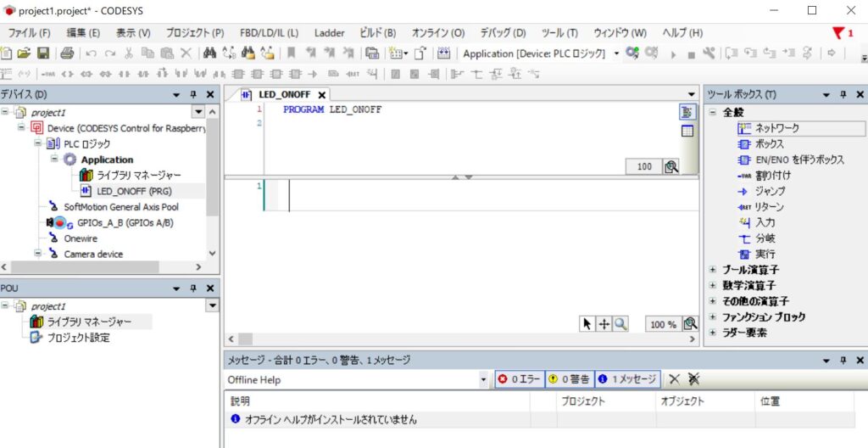This screenshot has width=868, height=448.
Task: Click the Print icon in toolbar
Action: pyautogui.click(x=66, y=53)
